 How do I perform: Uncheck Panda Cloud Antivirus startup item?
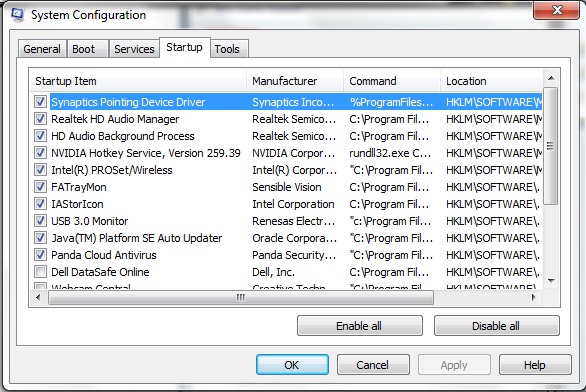pyautogui.click(x=40, y=255)
